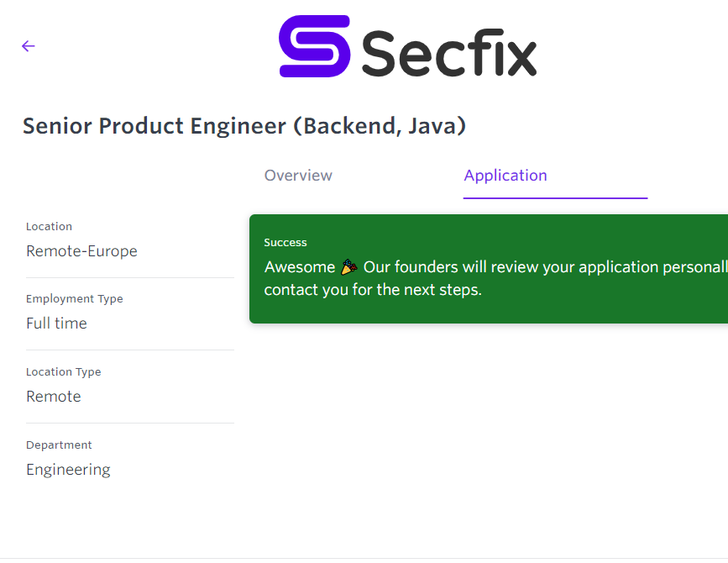
Task: Click the Full time value
Action: [56, 324]
